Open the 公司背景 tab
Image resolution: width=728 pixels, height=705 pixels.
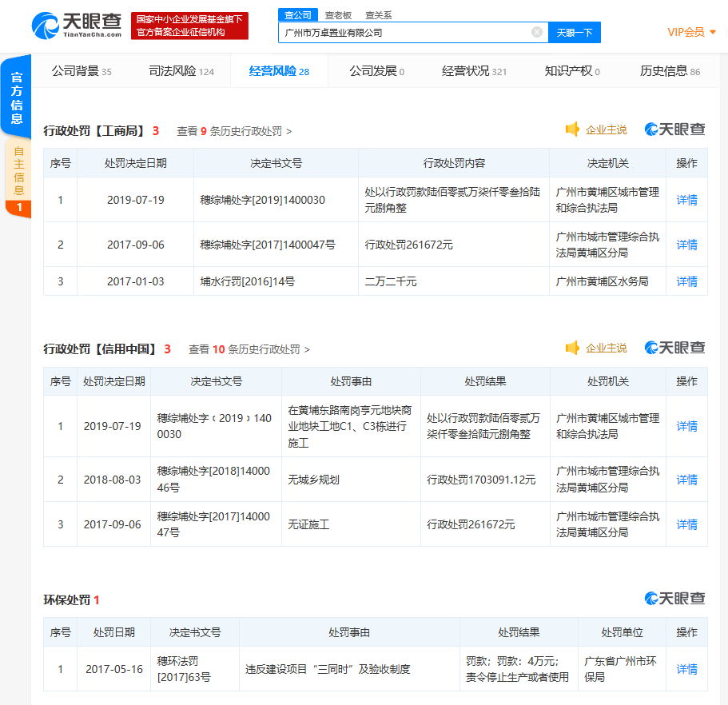[82, 71]
